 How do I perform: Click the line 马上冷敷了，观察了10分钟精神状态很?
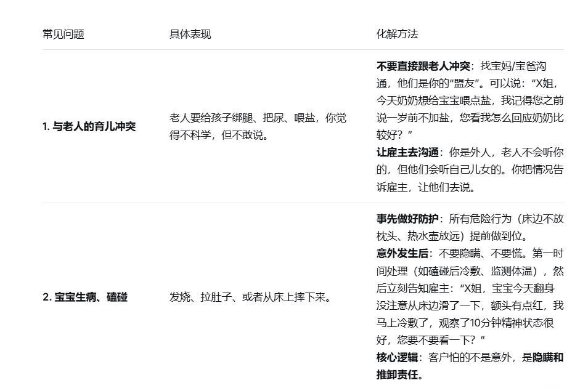[x=465, y=323]
